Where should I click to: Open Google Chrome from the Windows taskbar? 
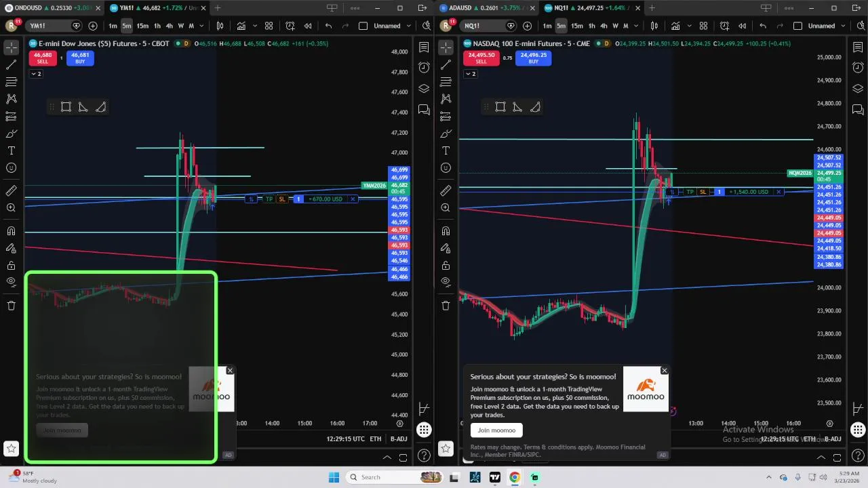tap(515, 477)
